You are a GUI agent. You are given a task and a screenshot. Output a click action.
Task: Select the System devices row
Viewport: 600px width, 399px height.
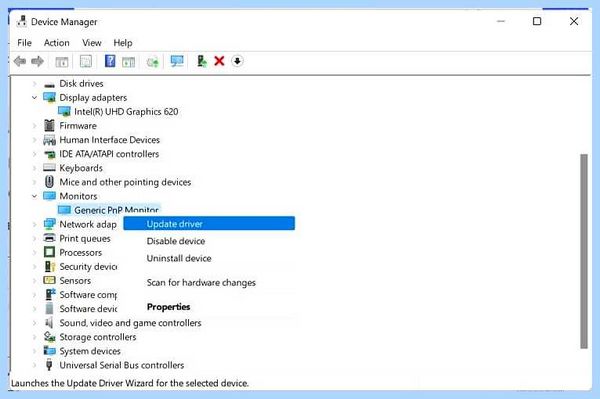[x=90, y=351]
